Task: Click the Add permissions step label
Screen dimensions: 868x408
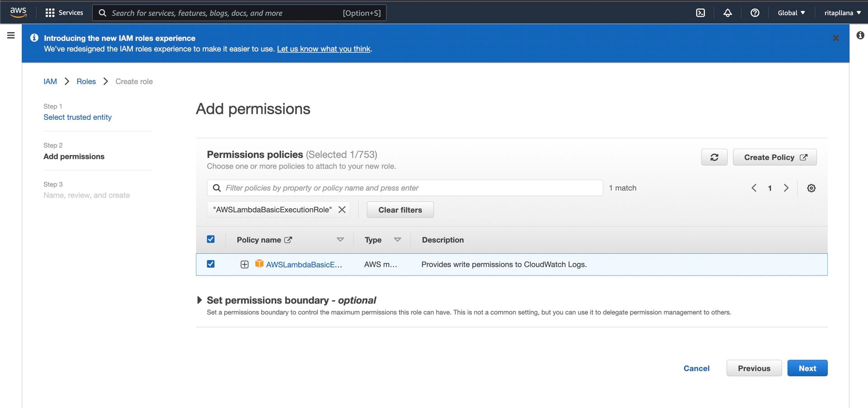Action: click(74, 156)
